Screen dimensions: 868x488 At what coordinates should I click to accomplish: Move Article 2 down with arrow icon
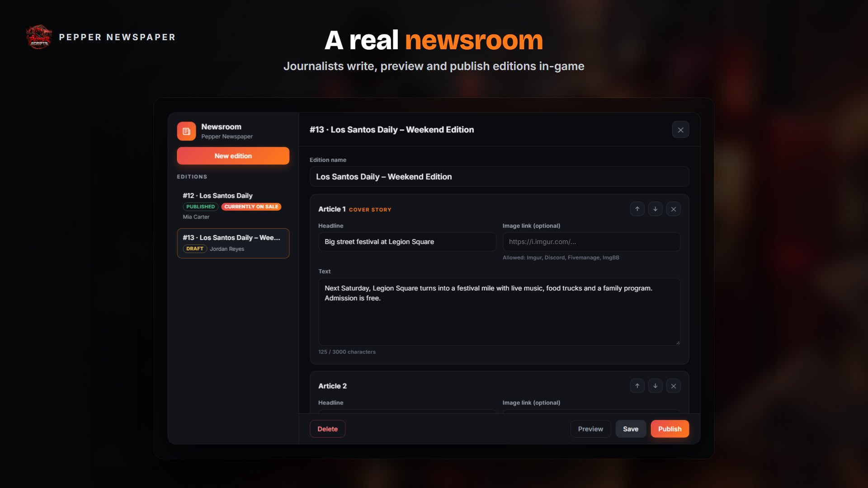(655, 386)
